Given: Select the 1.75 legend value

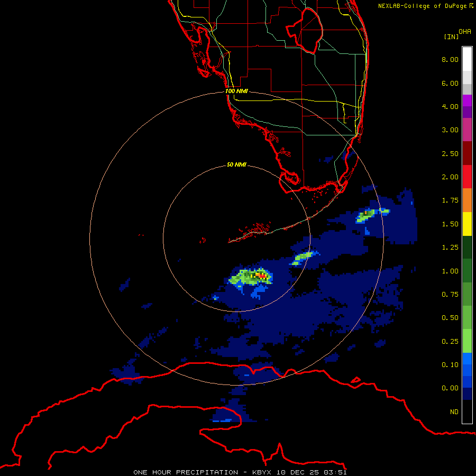Looking at the screenshot, I should point(450,200).
